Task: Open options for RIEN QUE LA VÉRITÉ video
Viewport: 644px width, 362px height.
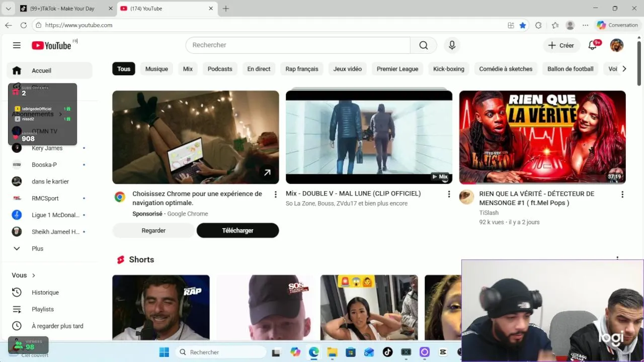Action: tap(622, 194)
